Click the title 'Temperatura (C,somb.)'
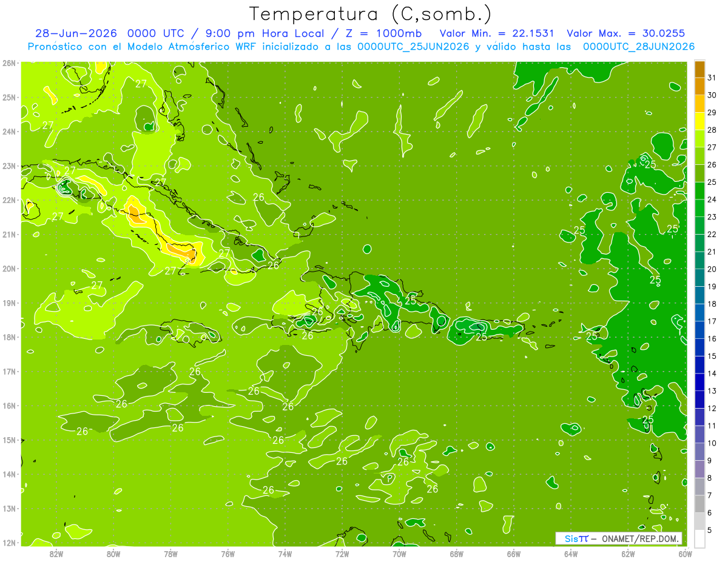 (x=370, y=14)
